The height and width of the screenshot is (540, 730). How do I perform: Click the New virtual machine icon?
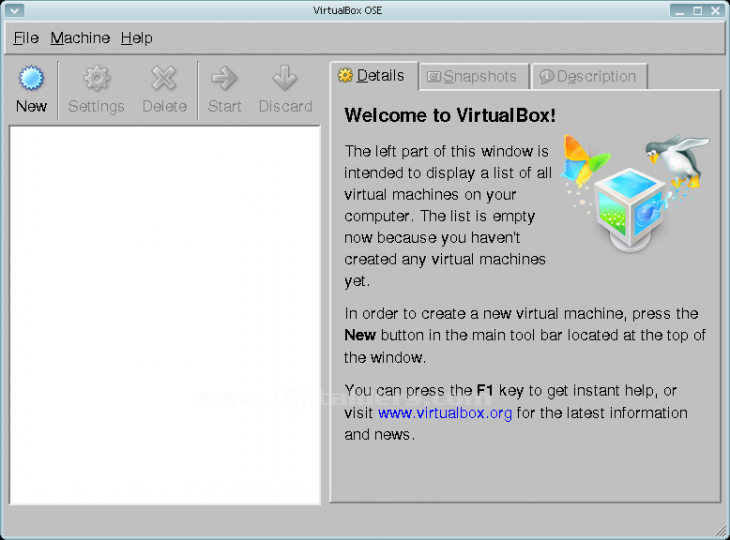[31, 78]
